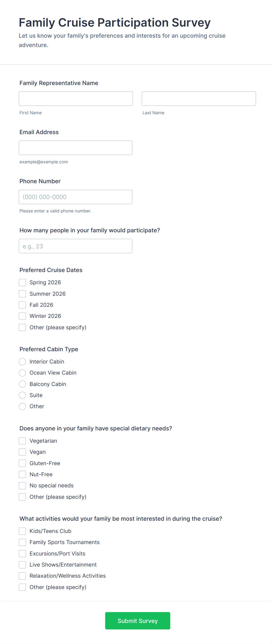Select Ocean View Cabin option

click(x=23, y=373)
